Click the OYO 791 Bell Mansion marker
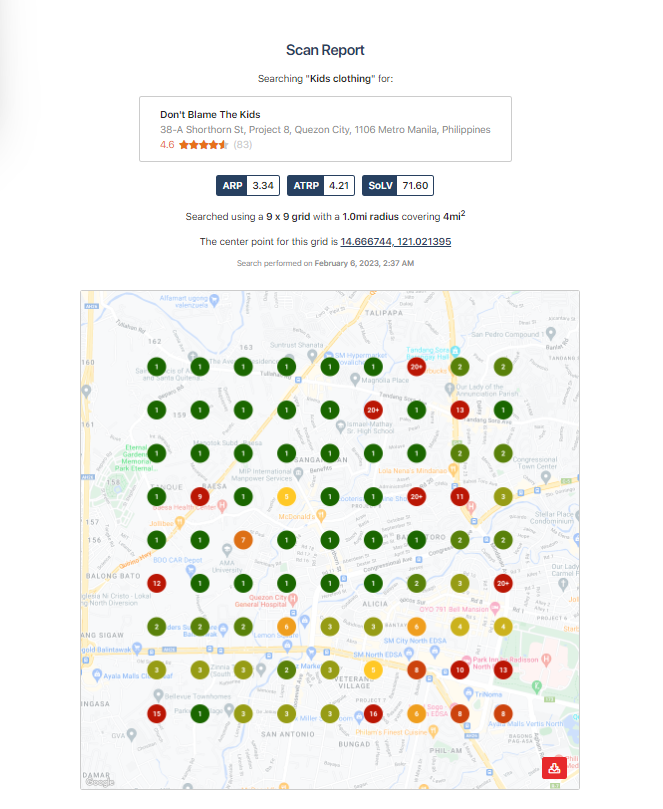663x809 pixels. pyautogui.click(x=495, y=608)
